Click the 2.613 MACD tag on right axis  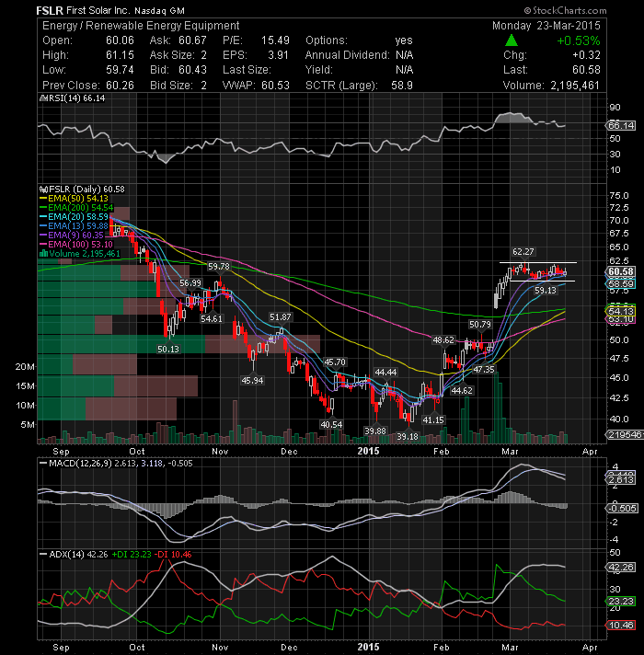pos(621,479)
